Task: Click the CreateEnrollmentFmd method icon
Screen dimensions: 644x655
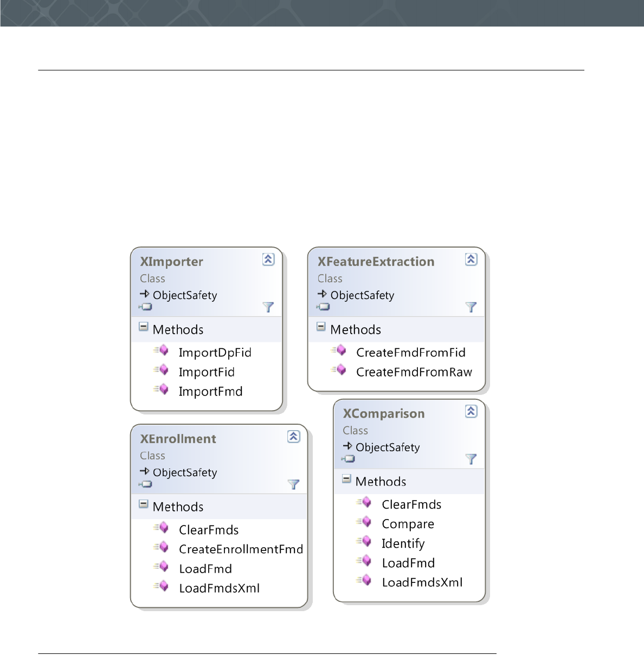Action: click(x=161, y=547)
